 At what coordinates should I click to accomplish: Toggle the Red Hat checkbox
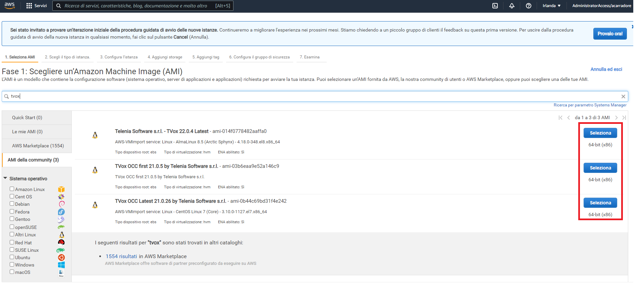[12, 242]
